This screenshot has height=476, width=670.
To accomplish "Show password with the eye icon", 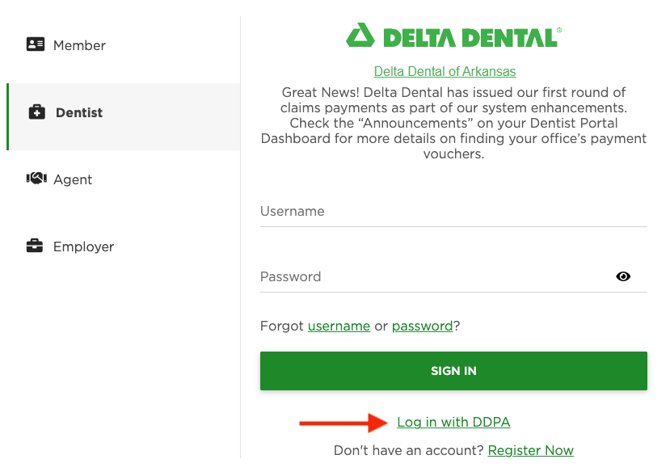I will pos(623,277).
